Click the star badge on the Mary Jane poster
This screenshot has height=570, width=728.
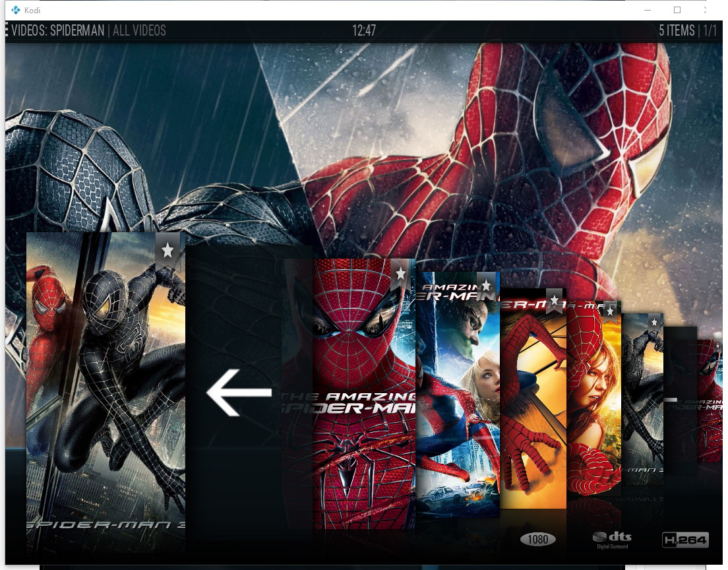(x=610, y=311)
